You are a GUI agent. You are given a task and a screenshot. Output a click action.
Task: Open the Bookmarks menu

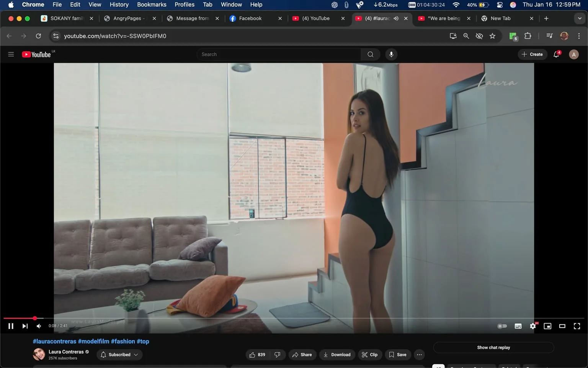tap(152, 5)
